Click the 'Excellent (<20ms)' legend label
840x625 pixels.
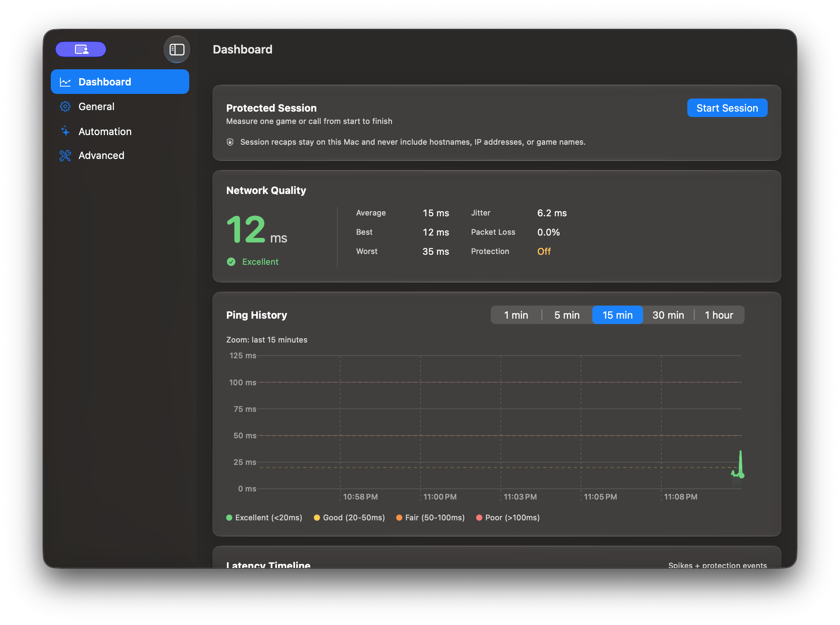268,518
